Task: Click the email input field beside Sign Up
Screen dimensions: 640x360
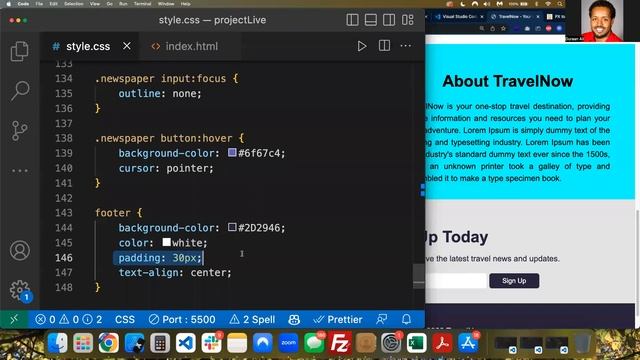Action: point(456,281)
